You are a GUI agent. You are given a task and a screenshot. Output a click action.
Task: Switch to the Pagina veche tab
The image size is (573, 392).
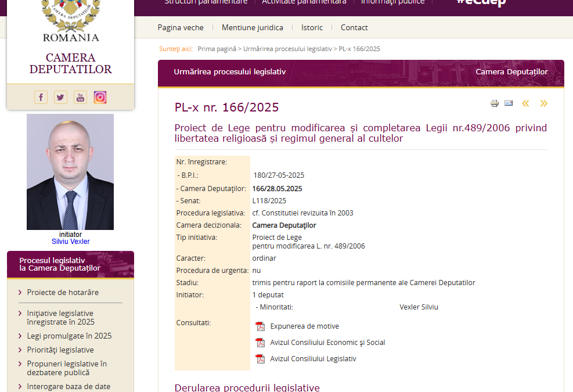[181, 27]
